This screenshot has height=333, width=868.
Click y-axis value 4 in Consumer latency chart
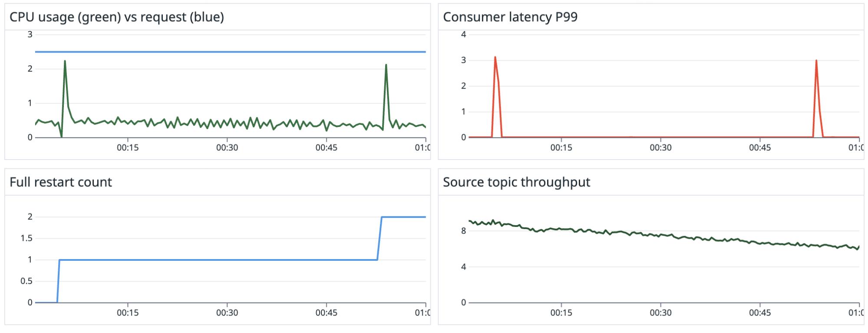pos(463,34)
